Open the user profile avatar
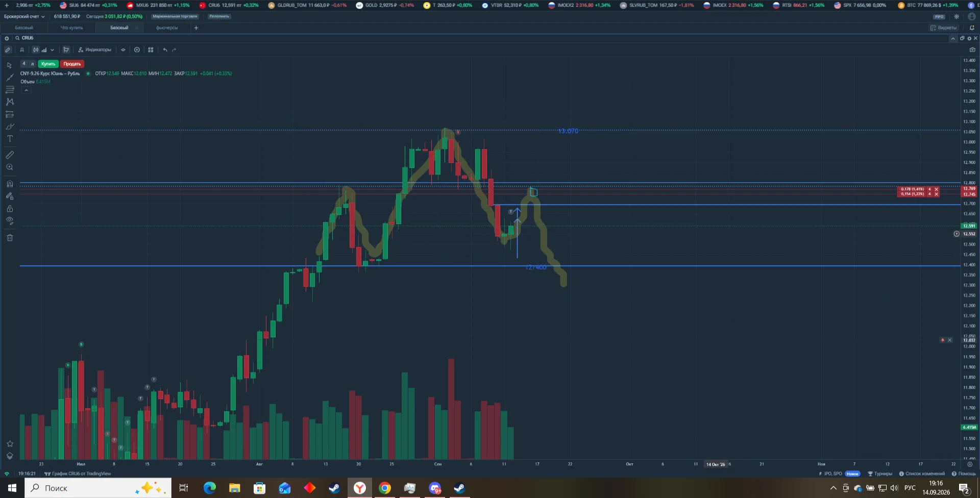The width and height of the screenshot is (980, 498). tap(972, 17)
